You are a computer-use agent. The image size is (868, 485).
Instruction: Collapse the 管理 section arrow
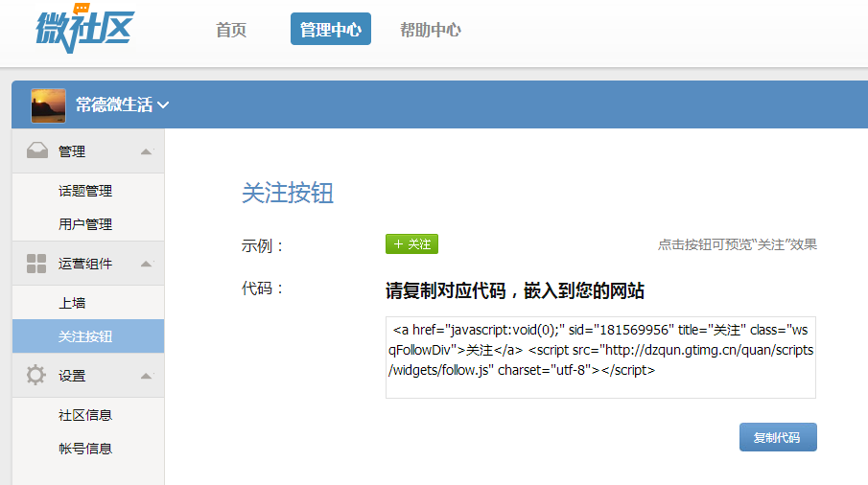pos(146,151)
